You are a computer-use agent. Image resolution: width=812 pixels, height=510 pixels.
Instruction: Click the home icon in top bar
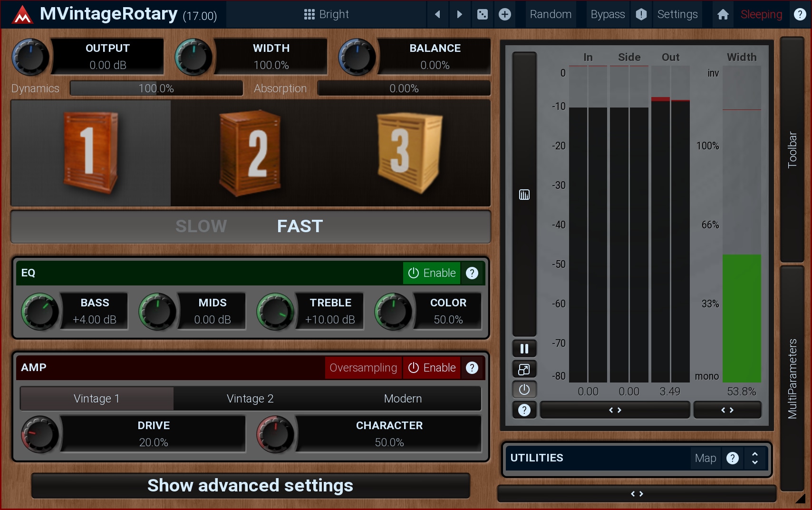coord(723,14)
